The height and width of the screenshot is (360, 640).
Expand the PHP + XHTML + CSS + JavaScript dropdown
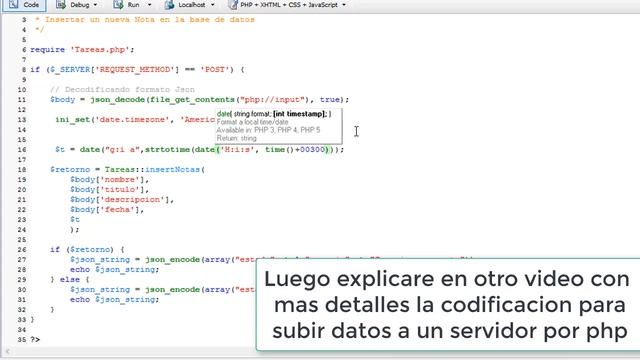coord(344,5)
